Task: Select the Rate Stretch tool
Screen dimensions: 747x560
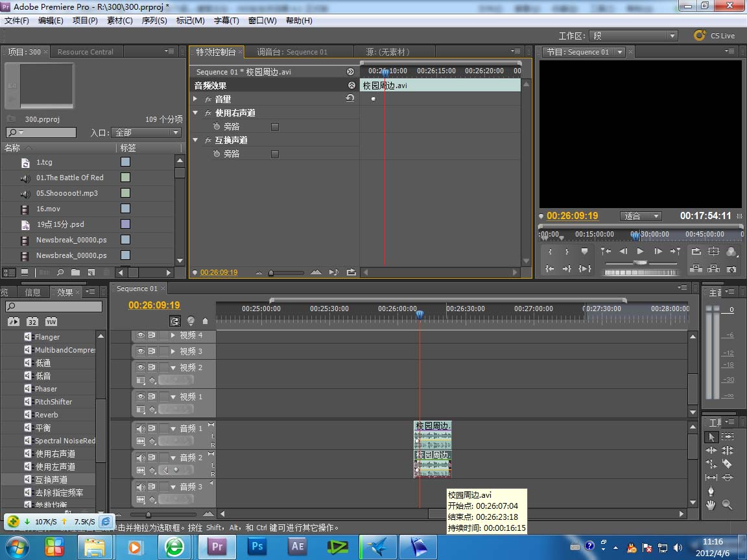Action: (711, 464)
